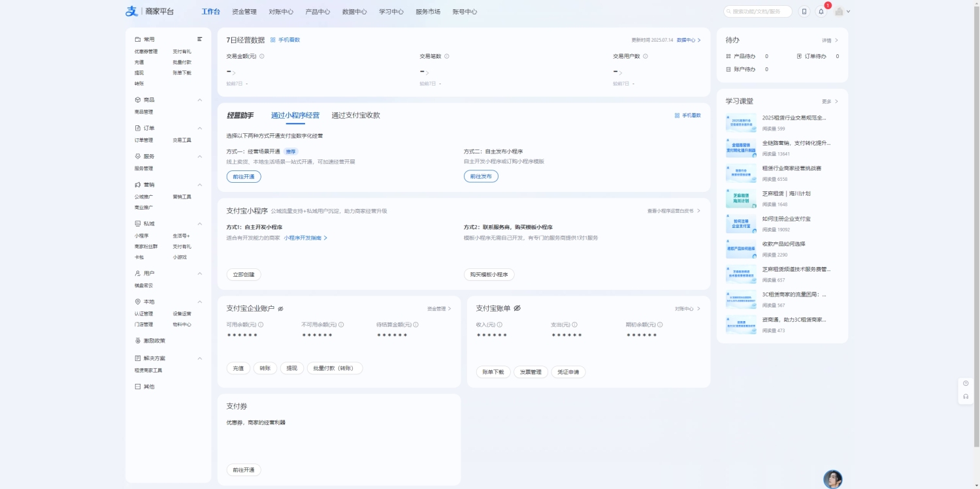Click the 凭证申请 button
This screenshot has height=489, width=980.
pos(568,372)
